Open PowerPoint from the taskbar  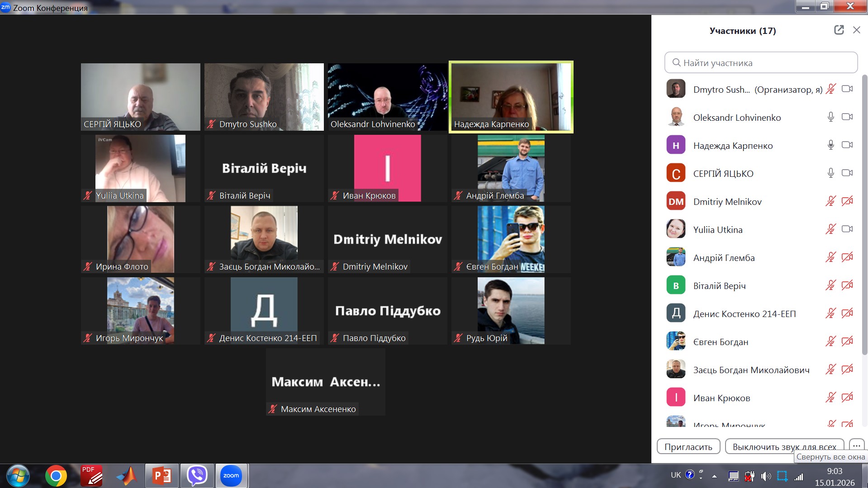(161, 476)
